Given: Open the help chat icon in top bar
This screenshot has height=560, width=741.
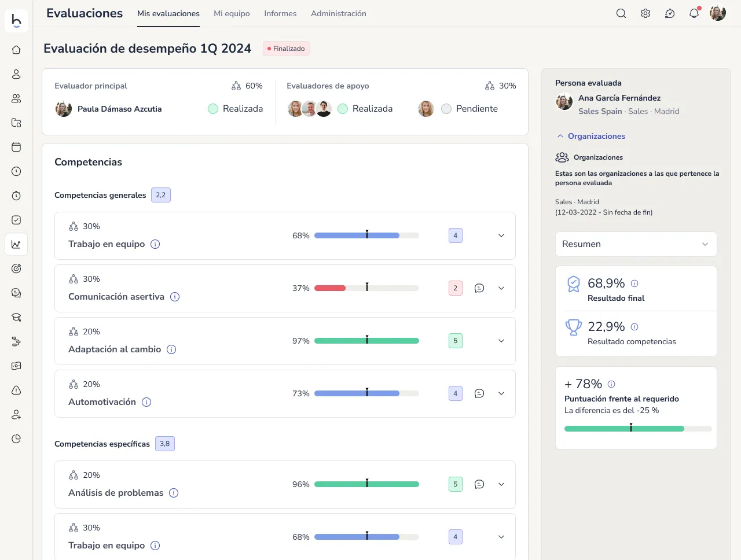Looking at the screenshot, I should pyautogui.click(x=670, y=13).
